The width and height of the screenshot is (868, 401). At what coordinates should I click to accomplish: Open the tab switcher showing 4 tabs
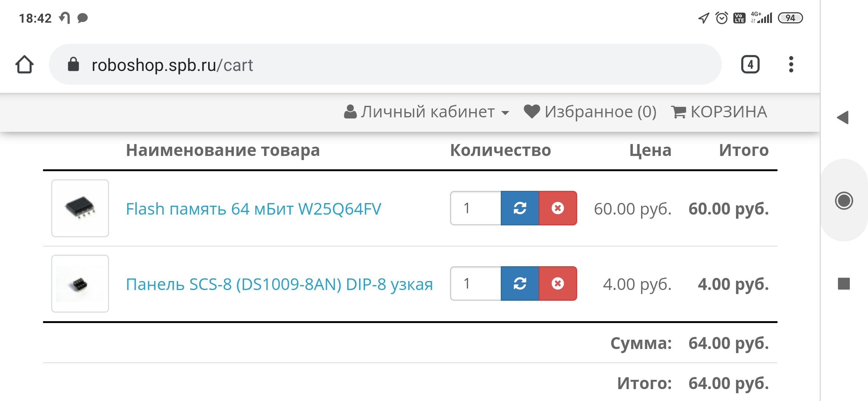click(x=750, y=65)
